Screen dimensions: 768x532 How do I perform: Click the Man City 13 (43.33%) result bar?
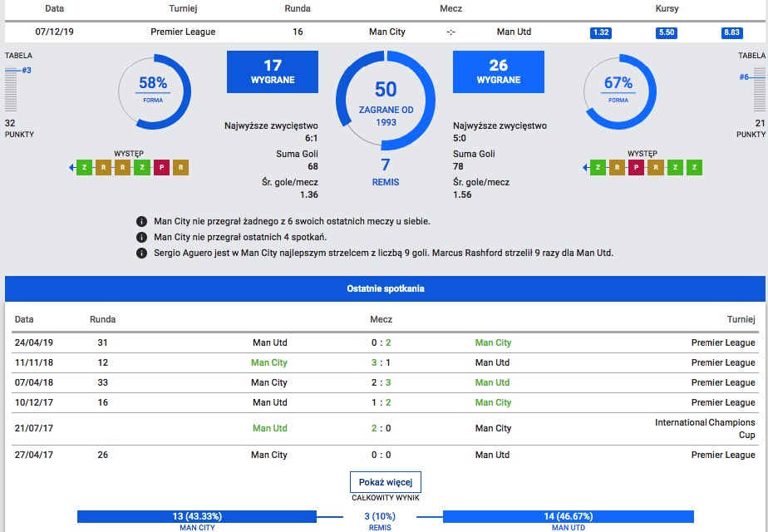click(x=197, y=517)
